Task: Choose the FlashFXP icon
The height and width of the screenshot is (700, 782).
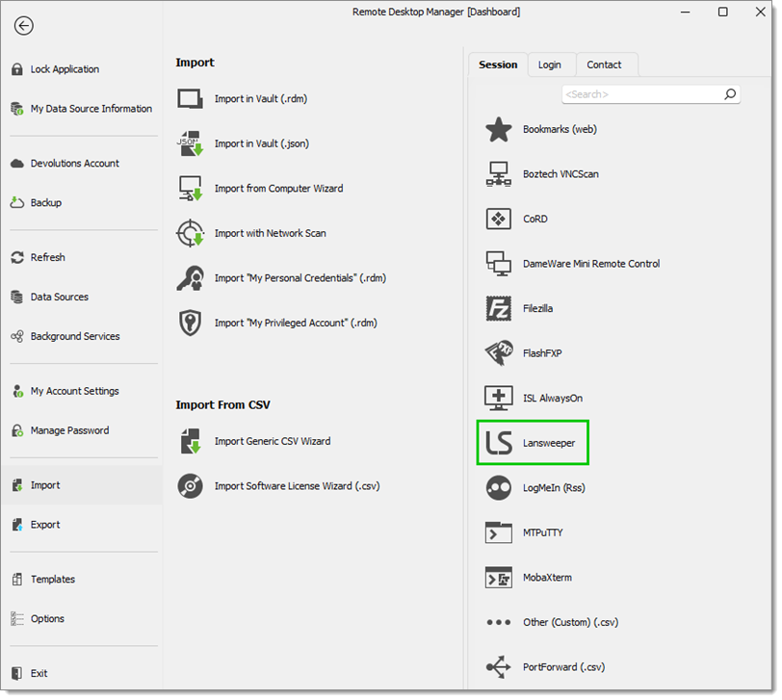Action: (x=499, y=353)
